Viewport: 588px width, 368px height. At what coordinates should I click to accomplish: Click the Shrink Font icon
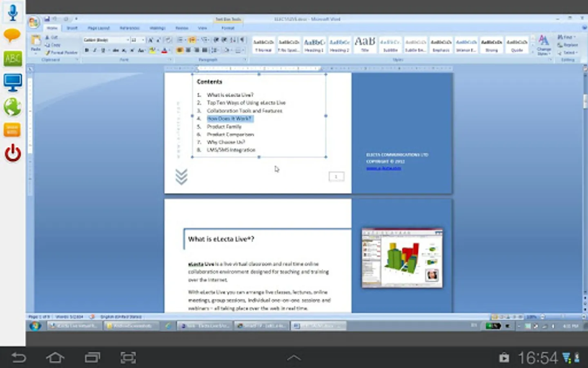[158, 40]
